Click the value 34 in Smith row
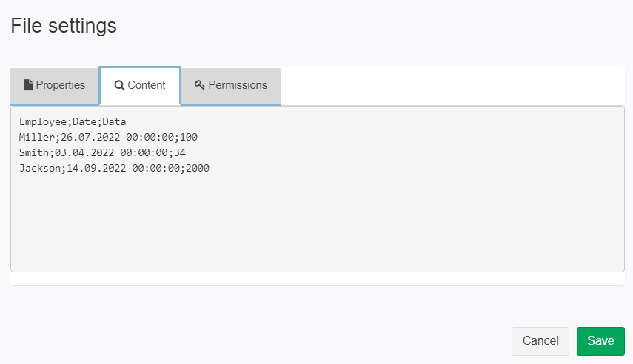Screen dimensions: 633x364 point(180,153)
